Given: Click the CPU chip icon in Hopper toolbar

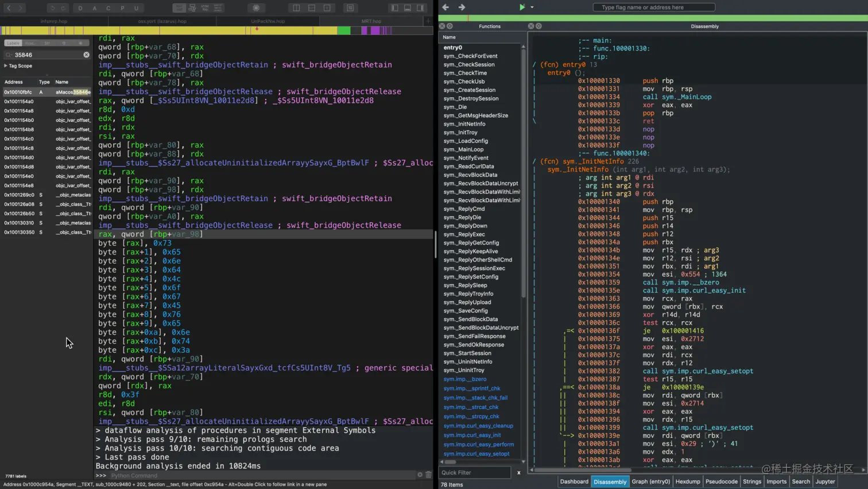Looking at the screenshot, I should (256, 8).
